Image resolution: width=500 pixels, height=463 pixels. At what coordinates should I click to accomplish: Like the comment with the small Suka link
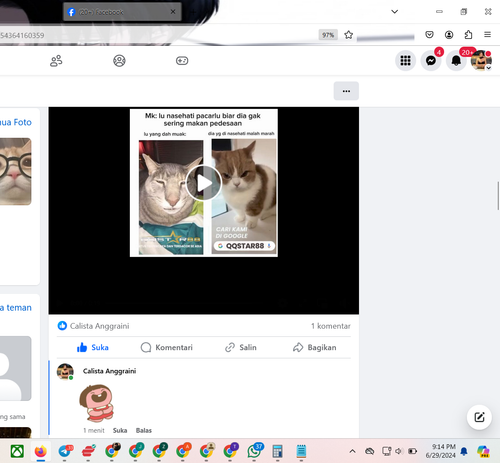pyautogui.click(x=120, y=430)
